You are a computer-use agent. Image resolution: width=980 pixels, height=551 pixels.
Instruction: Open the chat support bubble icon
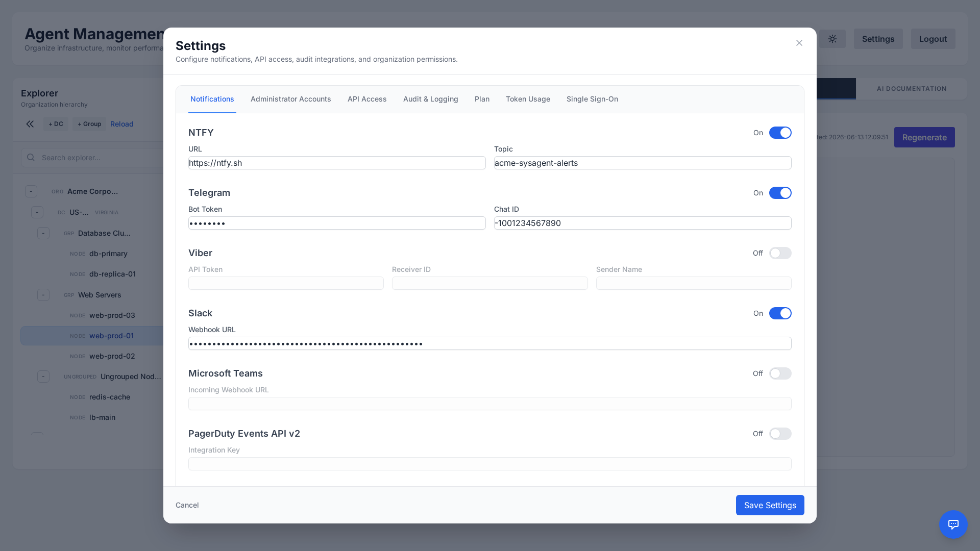coord(953,524)
